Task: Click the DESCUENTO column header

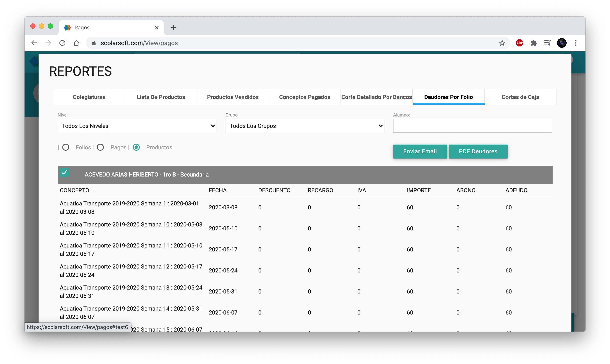Action: [274, 190]
